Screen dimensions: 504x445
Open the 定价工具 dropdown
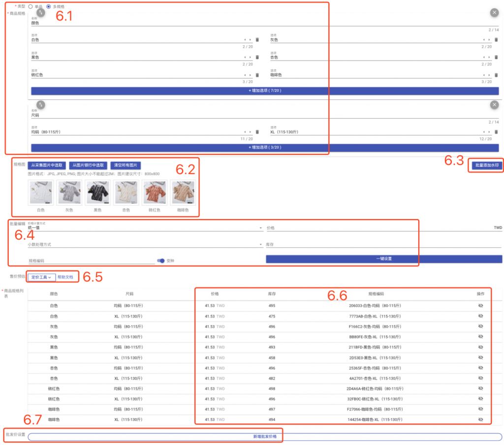tap(41, 277)
